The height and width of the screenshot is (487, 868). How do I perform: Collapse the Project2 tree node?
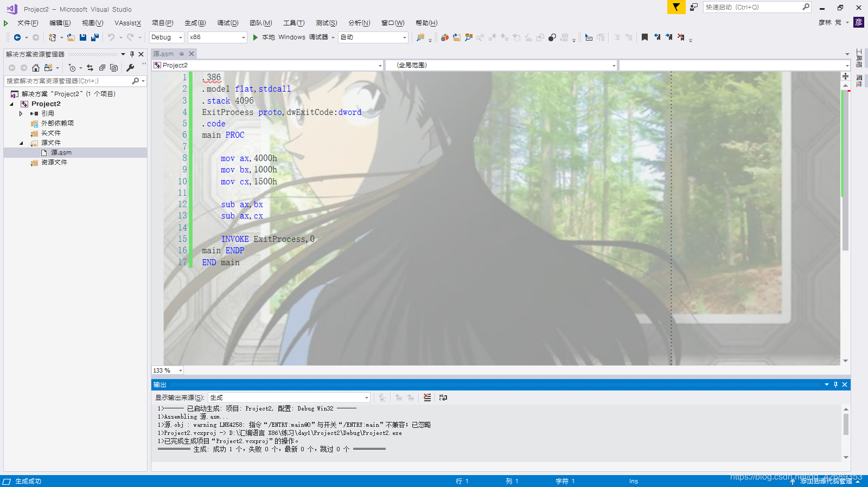[11, 104]
